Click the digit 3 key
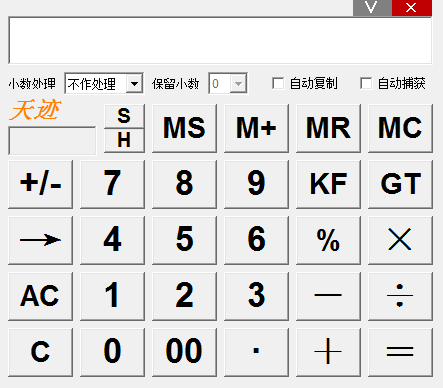443x388 pixels. pyautogui.click(x=256, y=296)
